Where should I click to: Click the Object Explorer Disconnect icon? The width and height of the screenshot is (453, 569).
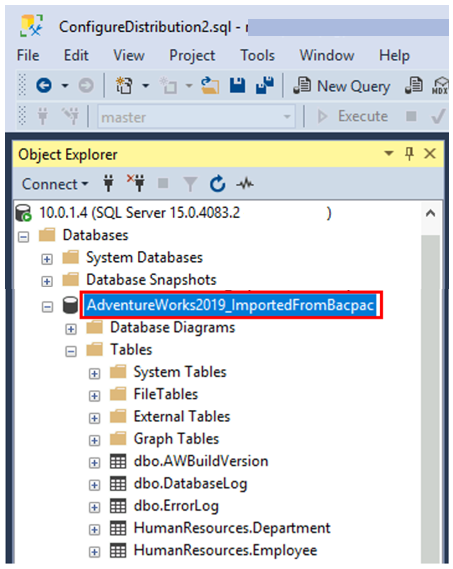coord(136,183)
